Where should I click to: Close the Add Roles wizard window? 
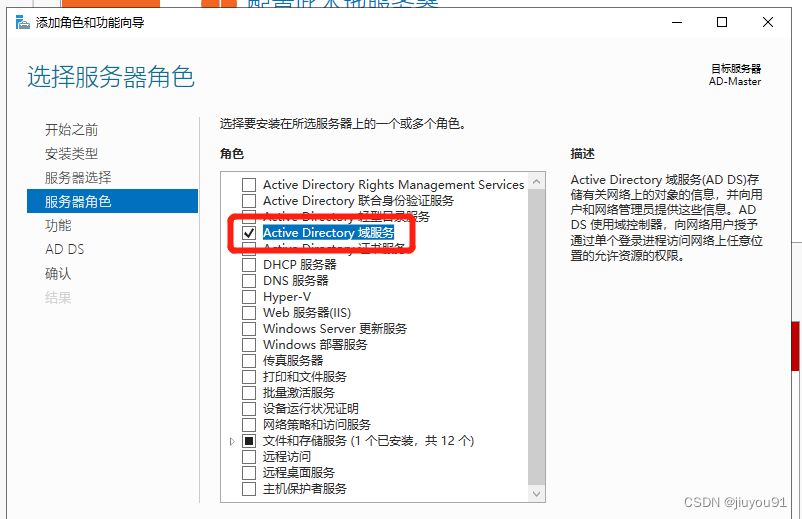[768, 22]
